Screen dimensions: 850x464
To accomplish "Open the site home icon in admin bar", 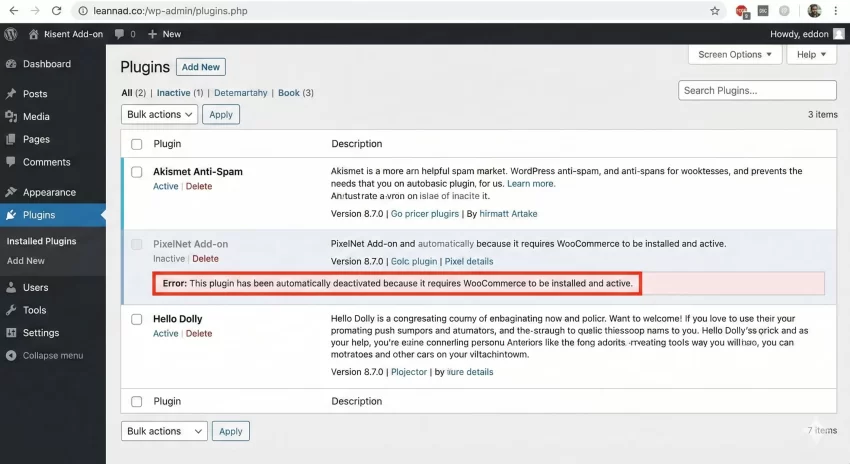I will [x=34, y=34].
